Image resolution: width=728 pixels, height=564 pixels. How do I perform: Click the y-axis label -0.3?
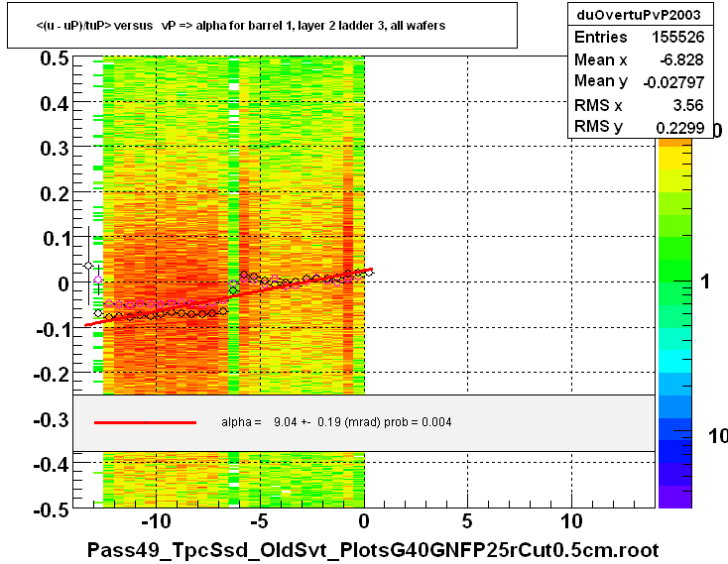(51, 420)
